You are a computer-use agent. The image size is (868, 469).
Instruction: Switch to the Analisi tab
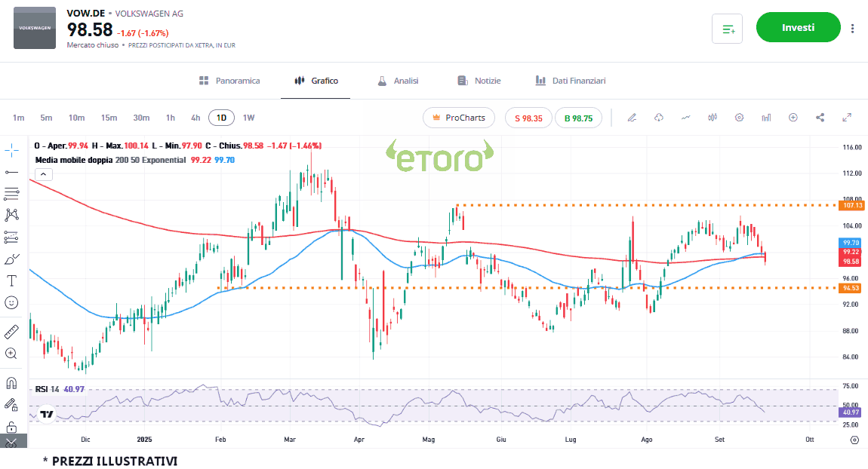click(398, 81)
